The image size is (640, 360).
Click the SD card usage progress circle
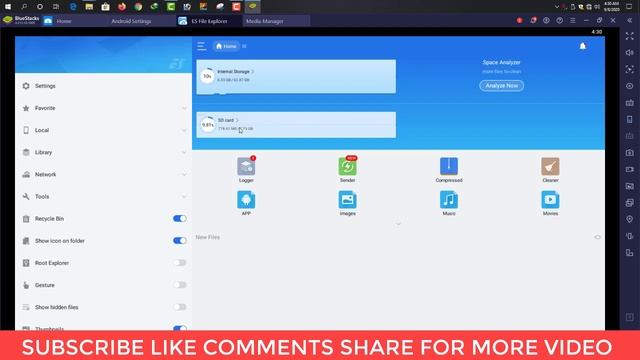pyautogui.click(x=208, y=124)
